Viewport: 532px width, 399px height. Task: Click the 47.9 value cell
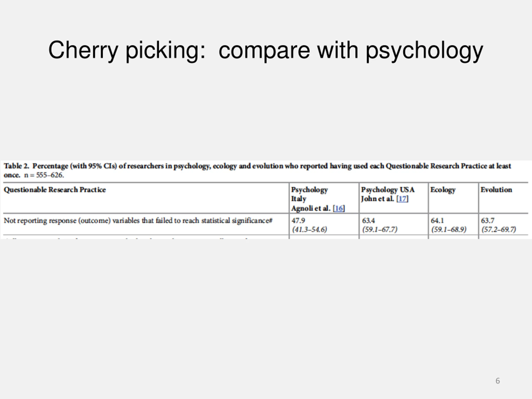pyautogui.click(x=298, y=220)
